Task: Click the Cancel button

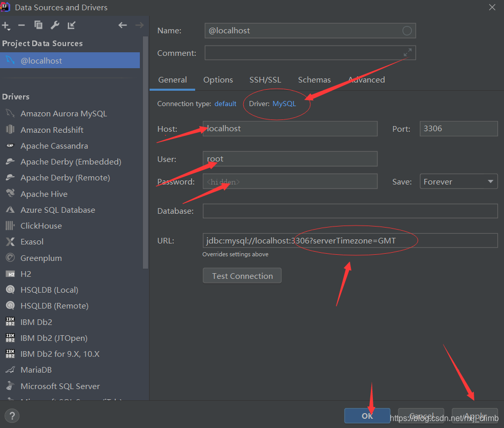Action: (421, 416)
